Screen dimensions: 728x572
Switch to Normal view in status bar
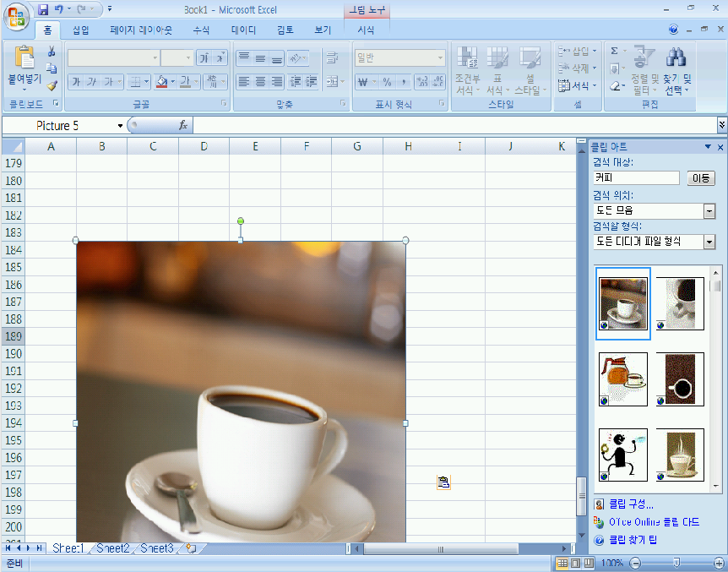click(x=562, y=564)
